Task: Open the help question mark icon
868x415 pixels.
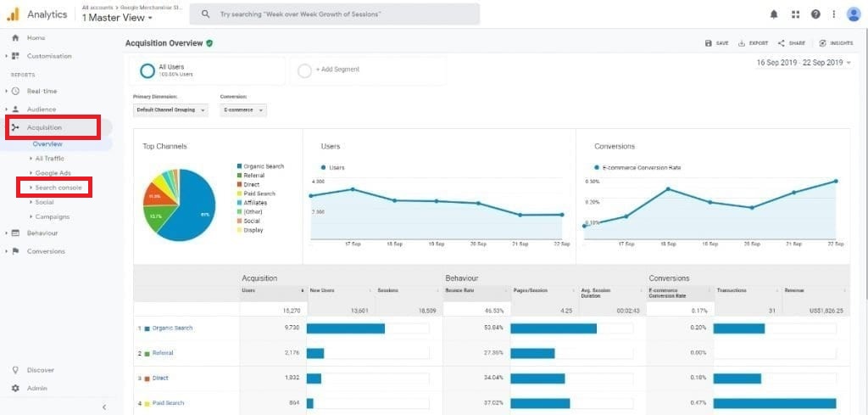Action: coord(815,14)
